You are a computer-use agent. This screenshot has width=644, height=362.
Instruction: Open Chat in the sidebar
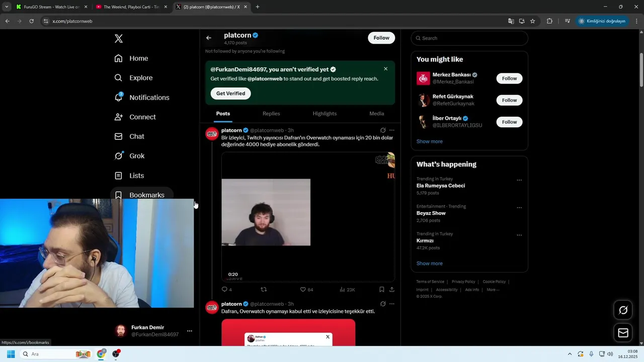(x=129, y=136)
